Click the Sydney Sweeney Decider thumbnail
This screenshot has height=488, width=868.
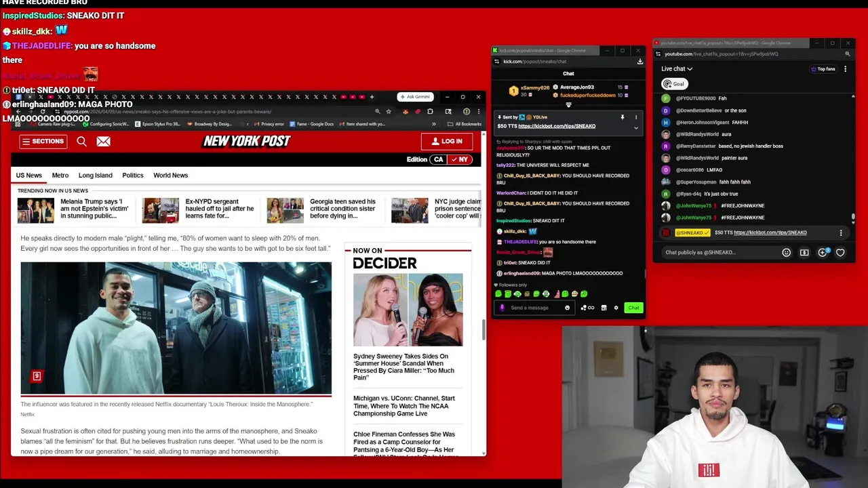408,310
